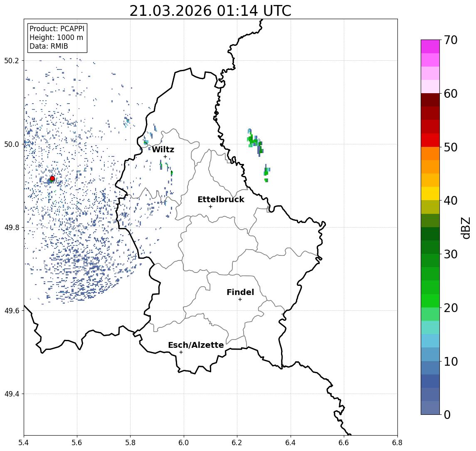Click the timestamp title 21.03.2026 01:14 UTC
The height and width of the screenshot is (451, 476).
tap(210, 11)
